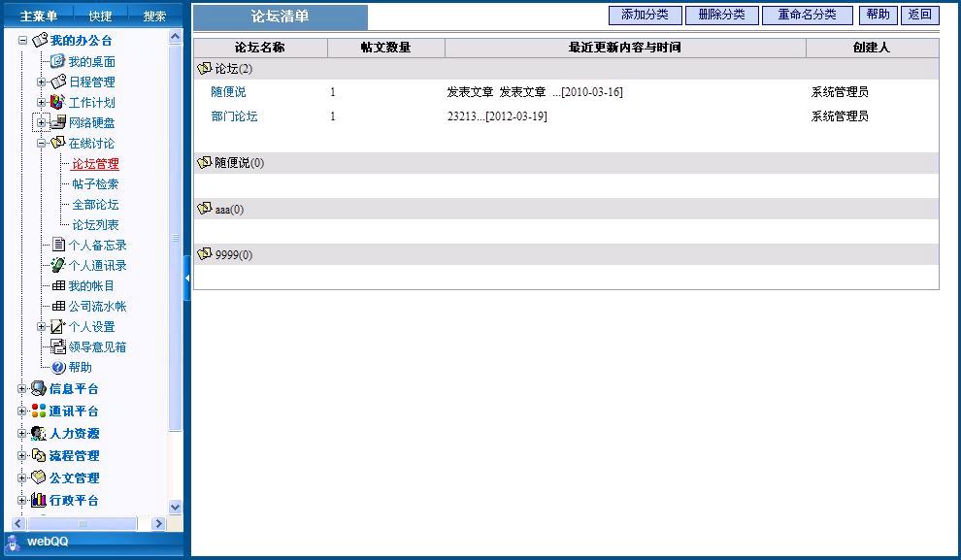Click the sidebar collapse arrow handle

[186, 279]
